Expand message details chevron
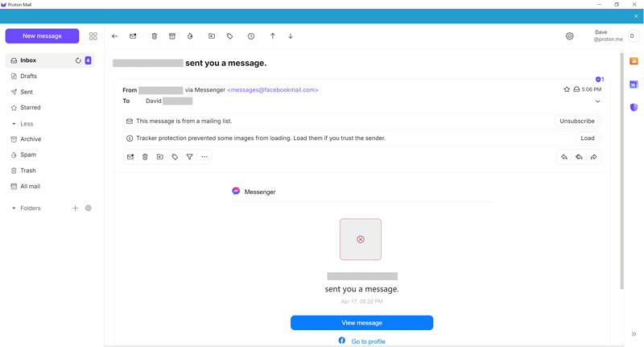Viewport: 644px width, 347px height. 597,101
